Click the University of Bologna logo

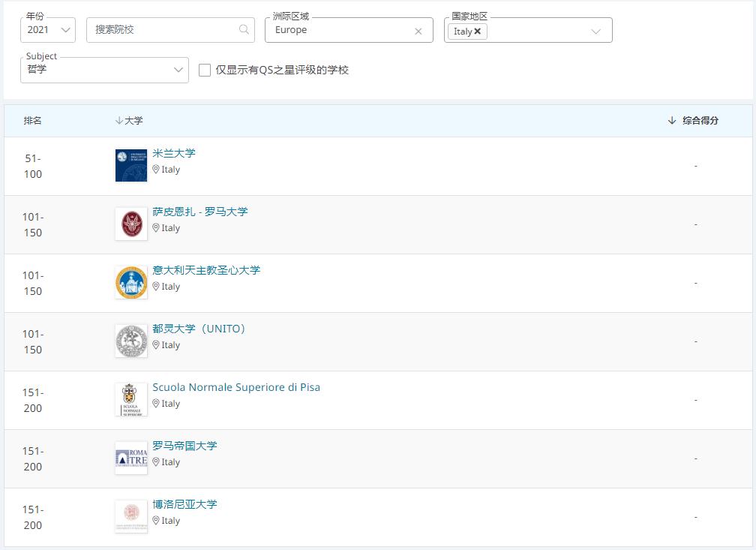[131, 516]
